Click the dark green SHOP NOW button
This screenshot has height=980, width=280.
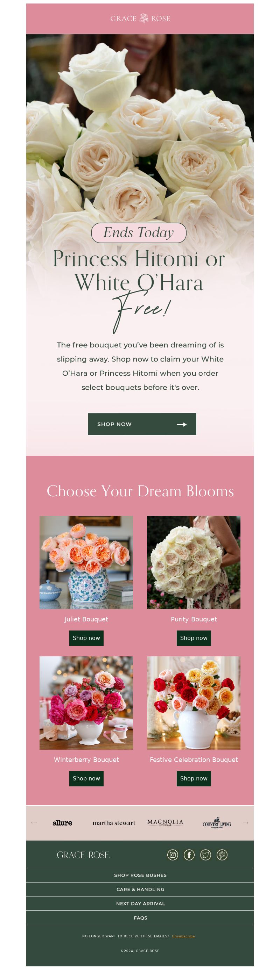point(142,424)
